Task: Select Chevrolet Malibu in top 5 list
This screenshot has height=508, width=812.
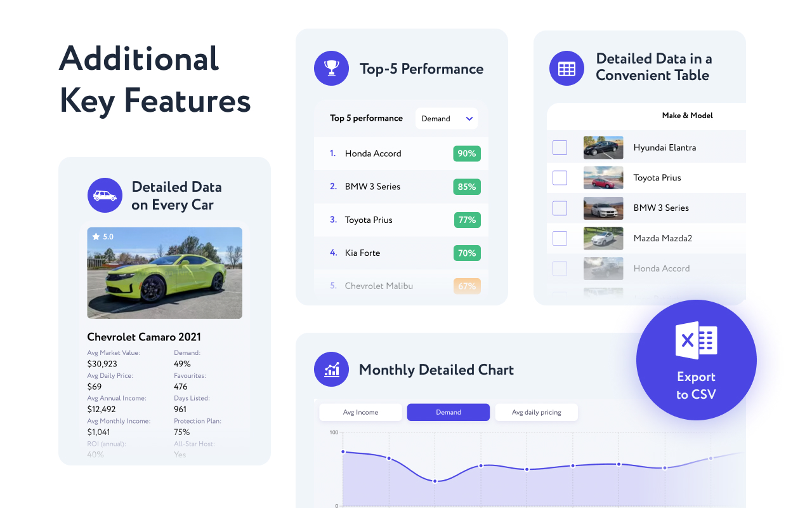Action: coord(401,286)
